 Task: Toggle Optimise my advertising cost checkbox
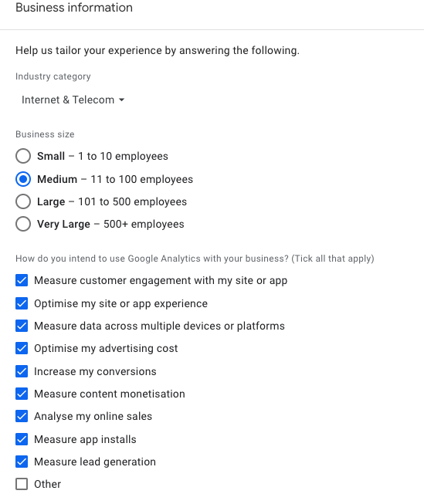point(22,348)
